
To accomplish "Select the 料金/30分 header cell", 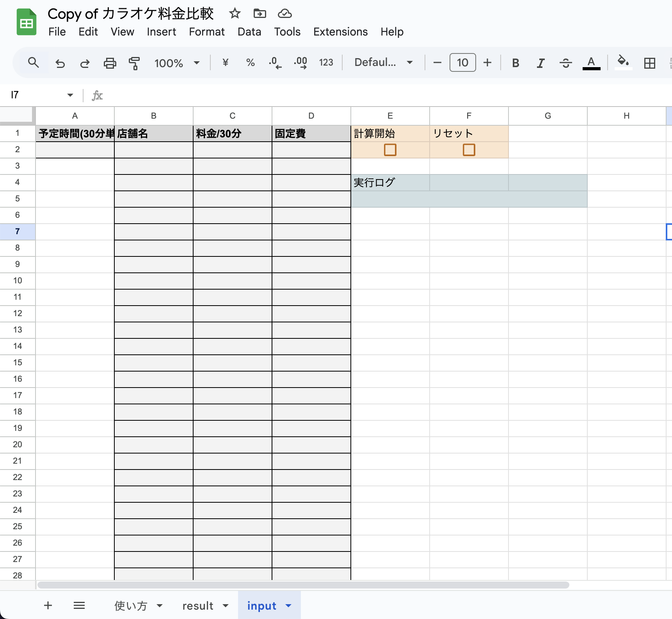I will click(233, 133).
